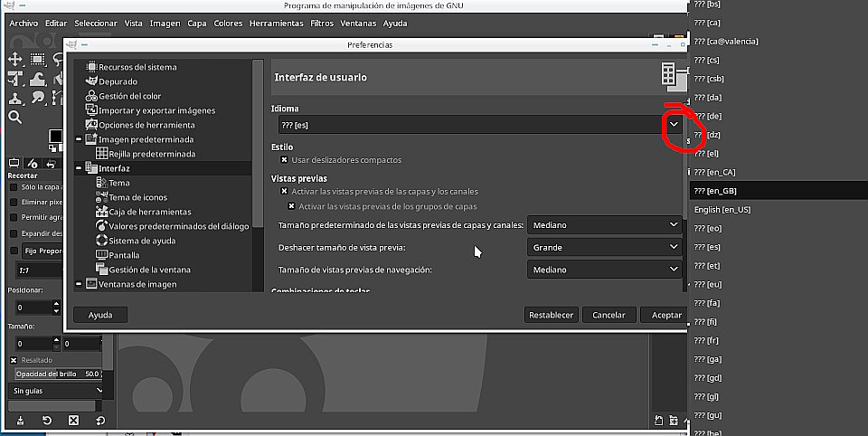Toggle layer and channel previews checkbox

284,191
